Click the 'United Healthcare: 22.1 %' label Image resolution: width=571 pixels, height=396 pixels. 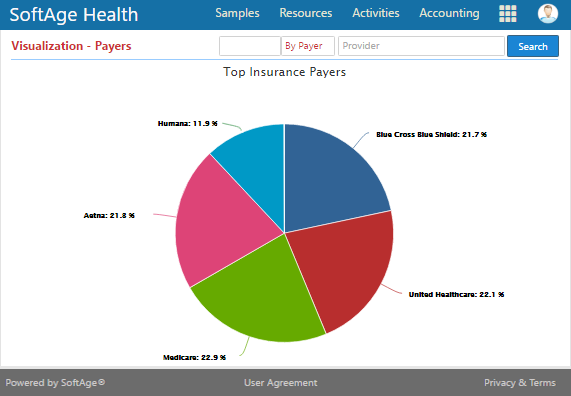coord(456,294)
